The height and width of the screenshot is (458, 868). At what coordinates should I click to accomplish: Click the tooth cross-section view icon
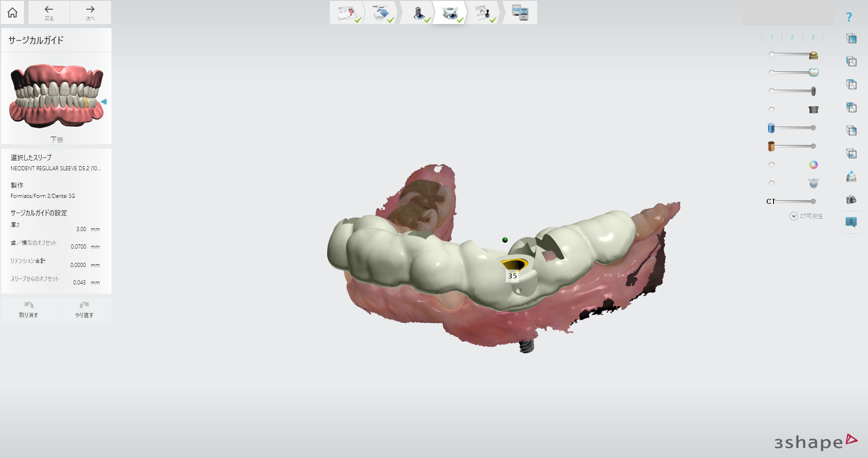pyautogui.click(x=851, y=177)
